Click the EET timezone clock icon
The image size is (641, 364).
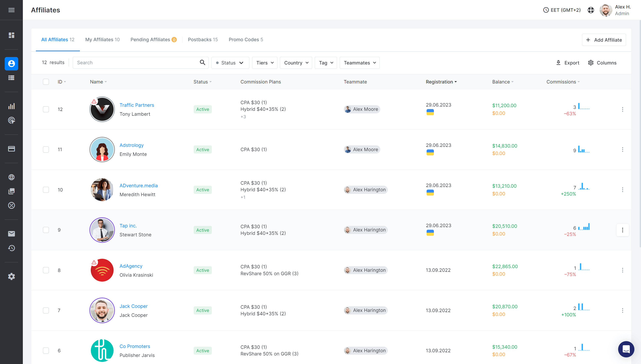pyautogui.click(x=546, y=10)
